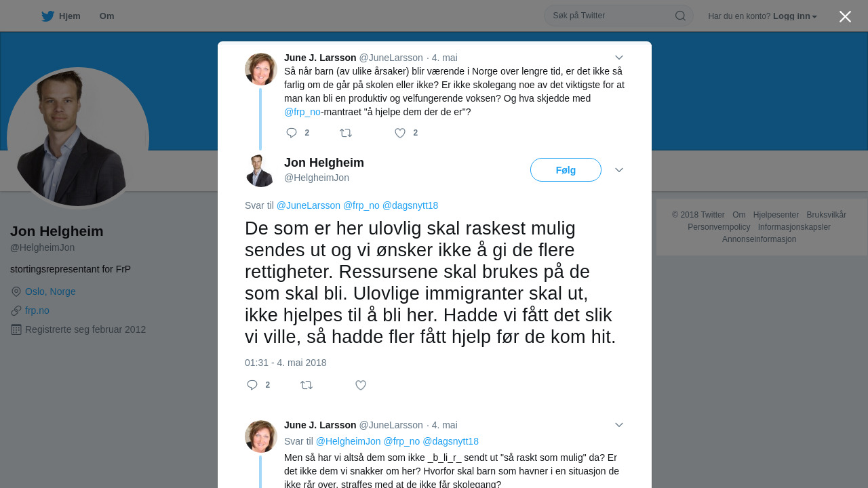Retweet Jon Helgheim's main tweet
Viewport: 868px width, 488px height.
(307, 385)
